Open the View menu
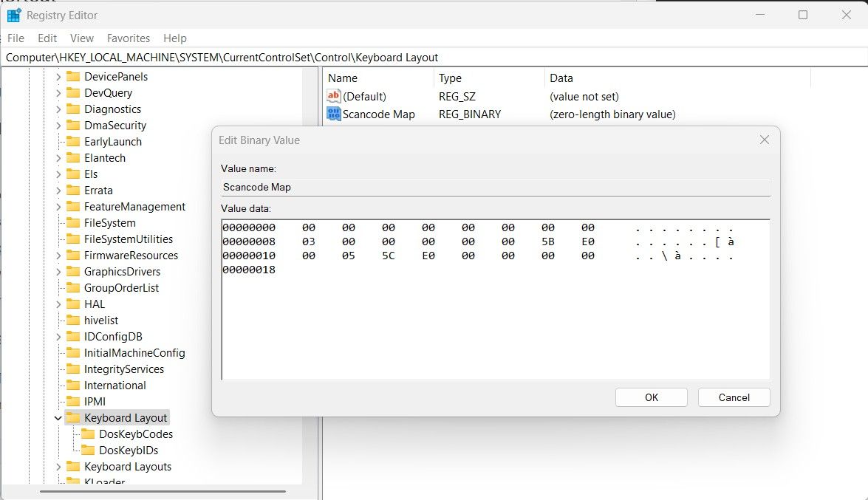Viewport: 868px width, 500px height. point(82,38)
